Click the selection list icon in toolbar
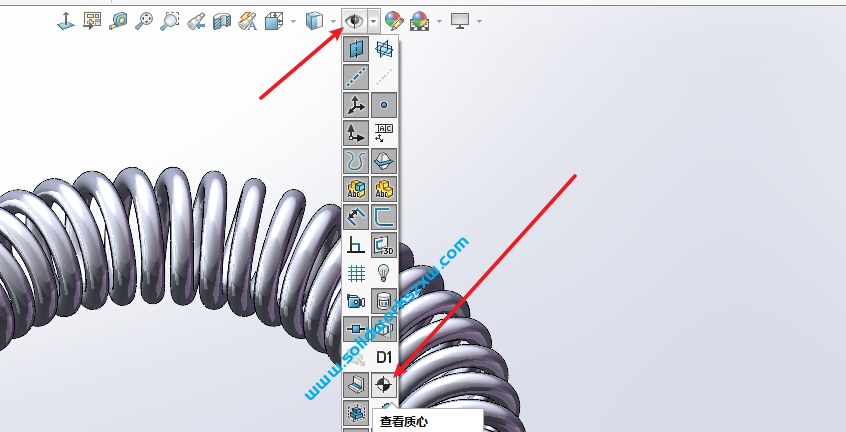Image resolution: width=846 pixels, height=432 pixels. pos(92,21)
